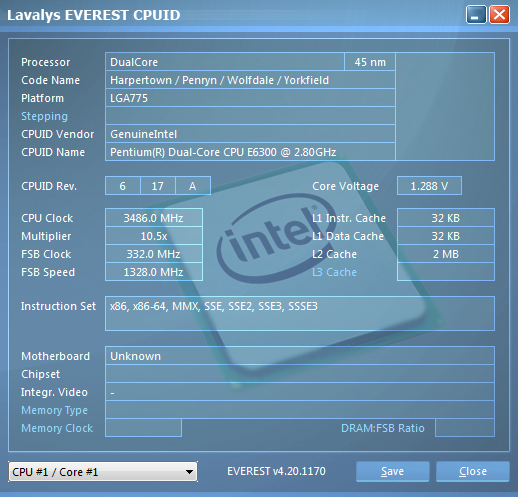Viewport: 518px width, 497px height.
Task: Click the 'Multiplier' label
Action: click(x=46, y=236)
